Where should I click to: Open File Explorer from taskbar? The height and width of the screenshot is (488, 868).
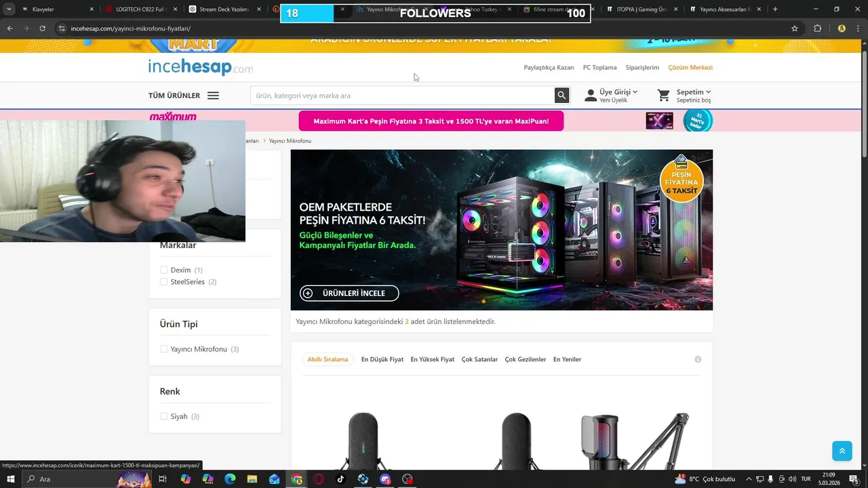pos(252,479)
